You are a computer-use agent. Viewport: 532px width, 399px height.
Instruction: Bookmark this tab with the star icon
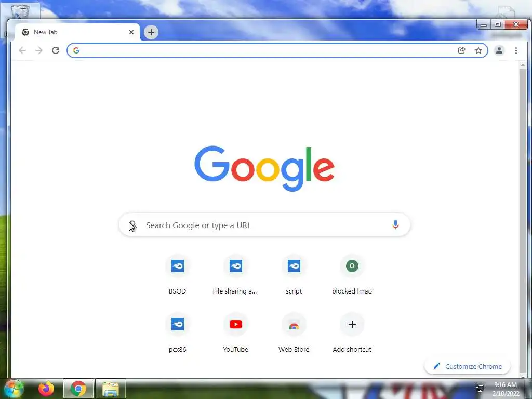click(478, 50)
